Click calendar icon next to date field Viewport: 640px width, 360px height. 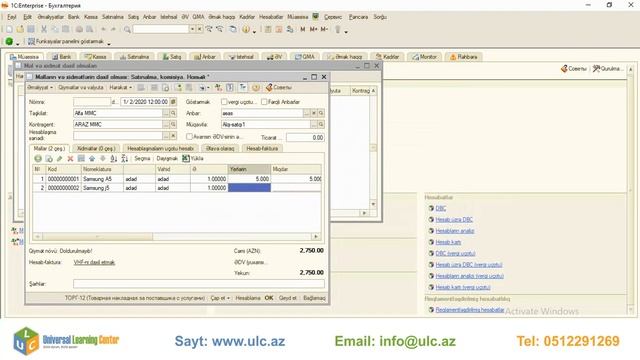tap(173, 102)
